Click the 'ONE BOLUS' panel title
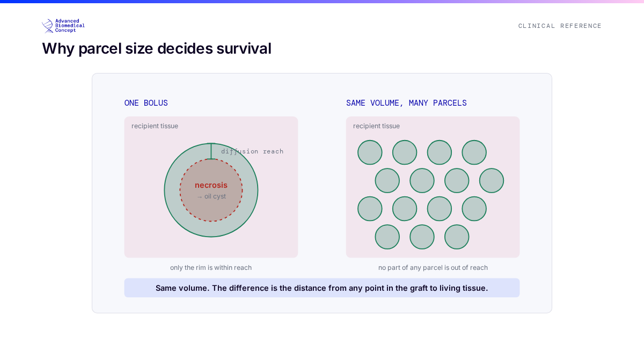The height and width of the screenshot is (338, 644). [x=146, y=103]
